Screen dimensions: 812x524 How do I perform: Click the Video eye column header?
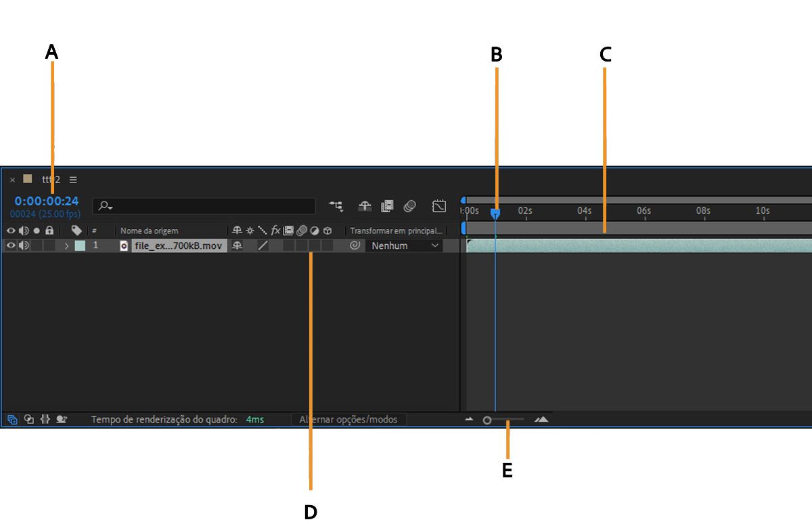pos(11,231)
